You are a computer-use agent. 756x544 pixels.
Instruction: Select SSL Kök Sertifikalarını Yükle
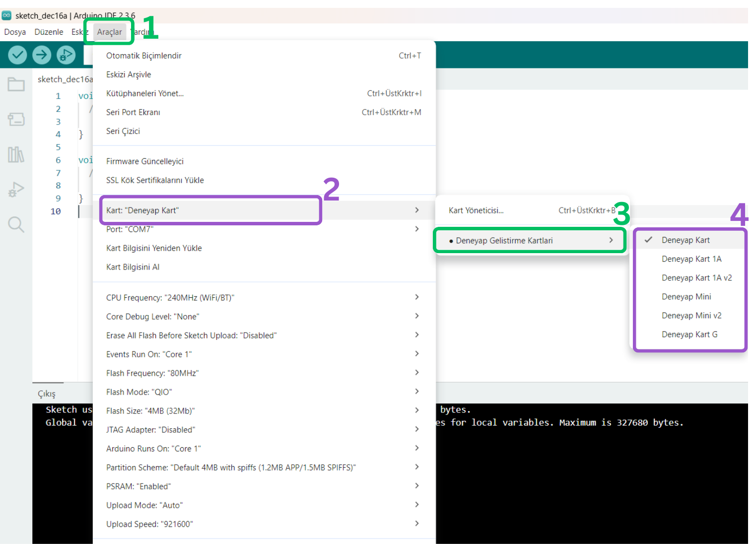coord(264,180)
